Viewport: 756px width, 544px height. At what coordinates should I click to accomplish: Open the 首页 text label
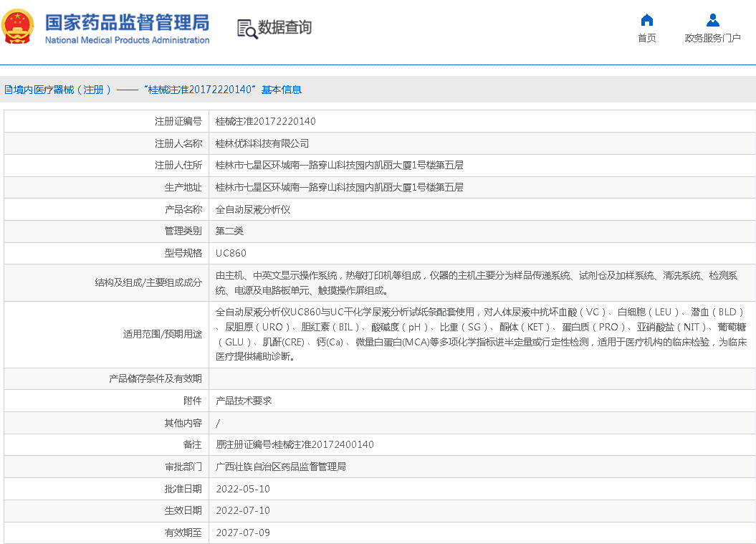click(x=647, y=38)
